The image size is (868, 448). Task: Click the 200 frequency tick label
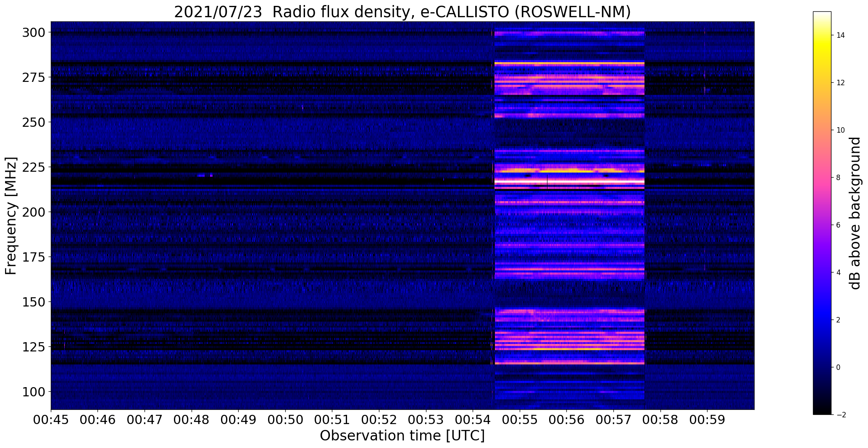[34, 212]
